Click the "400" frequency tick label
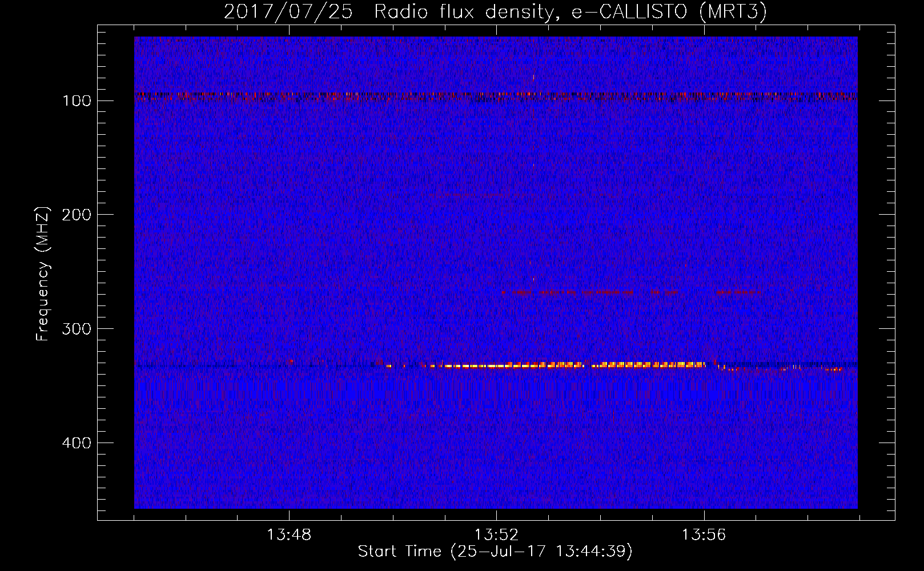This screenshot has height=571, width=924. click(77, 443)
